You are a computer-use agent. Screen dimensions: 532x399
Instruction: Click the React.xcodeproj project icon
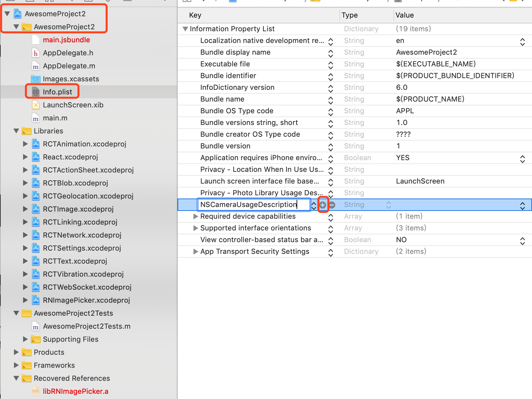[36, 157]
